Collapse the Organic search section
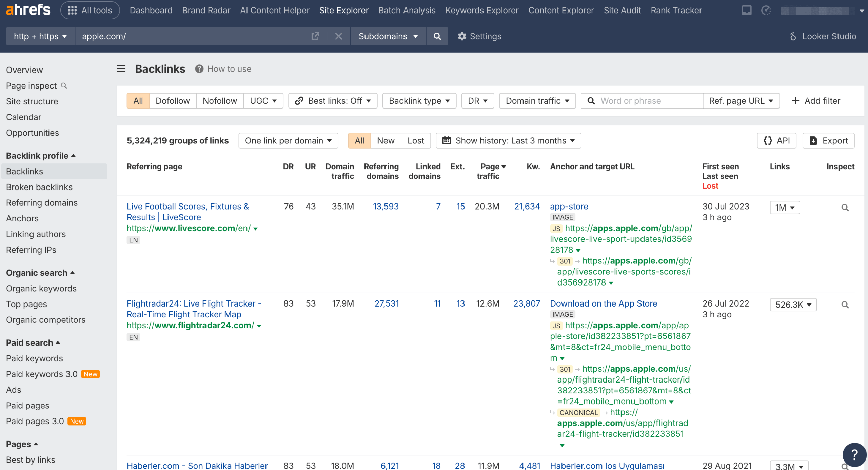 40,273
